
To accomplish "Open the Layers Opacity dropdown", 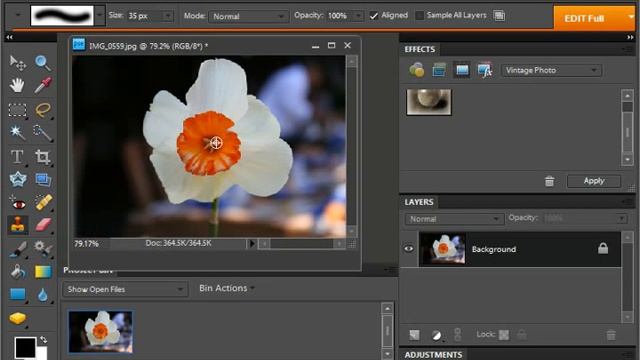I will (621, 218).
